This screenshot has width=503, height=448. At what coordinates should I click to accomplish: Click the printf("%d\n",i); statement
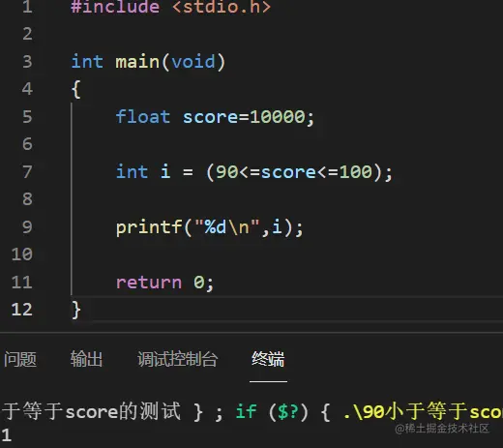(210, 227)
